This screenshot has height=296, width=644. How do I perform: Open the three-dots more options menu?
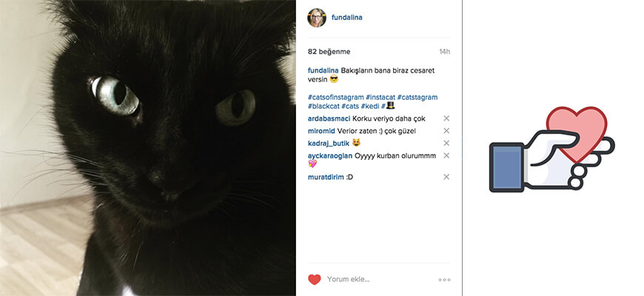click(444, 280)
